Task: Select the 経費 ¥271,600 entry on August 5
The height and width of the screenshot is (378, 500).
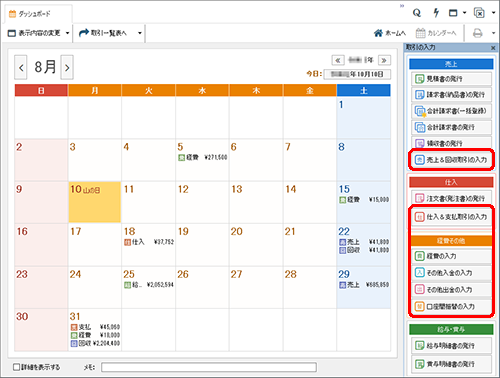Action: coord(202,157)
